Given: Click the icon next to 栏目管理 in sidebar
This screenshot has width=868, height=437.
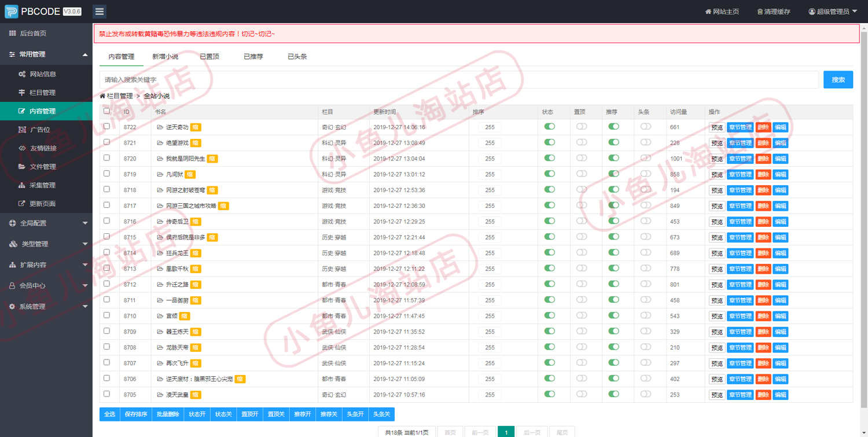Looking at the screenshot, I should pos(22,93).
